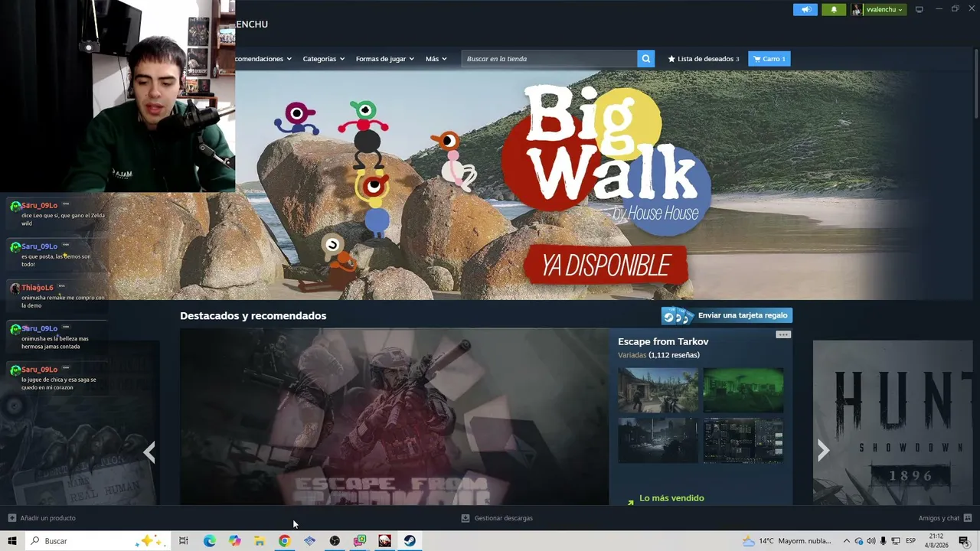Switch to OBS Studio on taskbar
This screenshot has height=551, width=980.
point(335,541)
